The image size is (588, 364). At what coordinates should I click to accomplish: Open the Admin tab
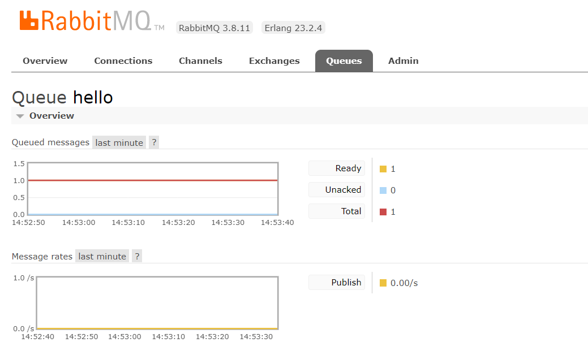click(403, 60)
